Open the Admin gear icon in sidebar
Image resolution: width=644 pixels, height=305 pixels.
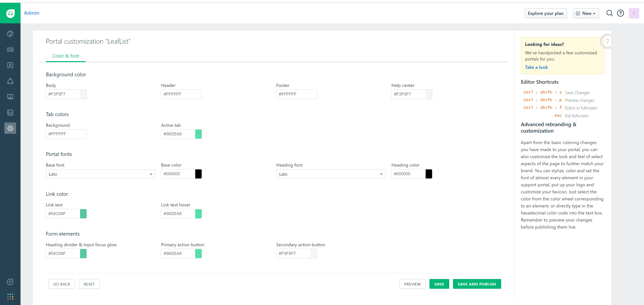coord(10,128)
